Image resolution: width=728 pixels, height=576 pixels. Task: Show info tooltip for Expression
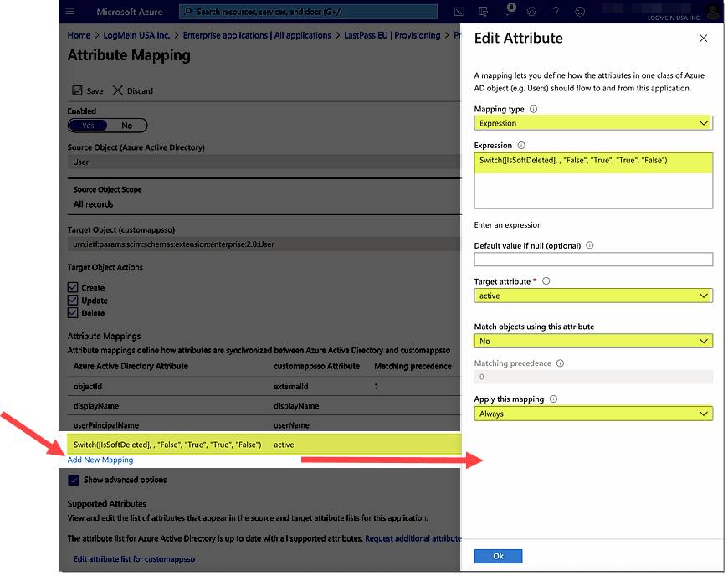tap(521, 146)
